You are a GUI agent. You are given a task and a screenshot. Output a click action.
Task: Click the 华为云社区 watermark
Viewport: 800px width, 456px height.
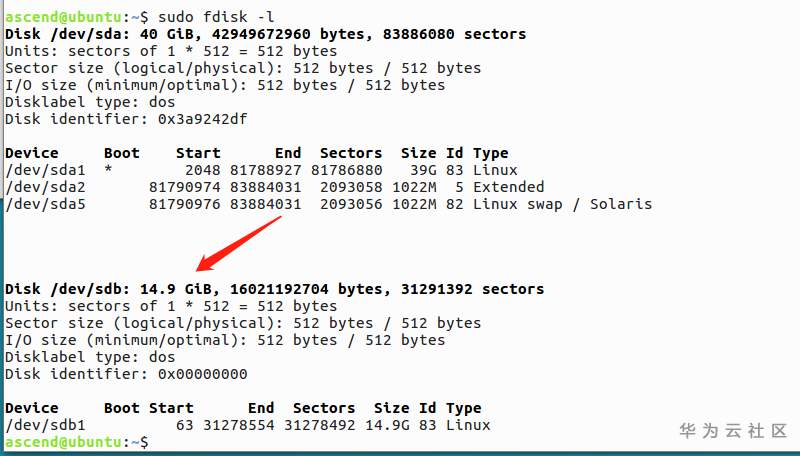click(733, 431)
